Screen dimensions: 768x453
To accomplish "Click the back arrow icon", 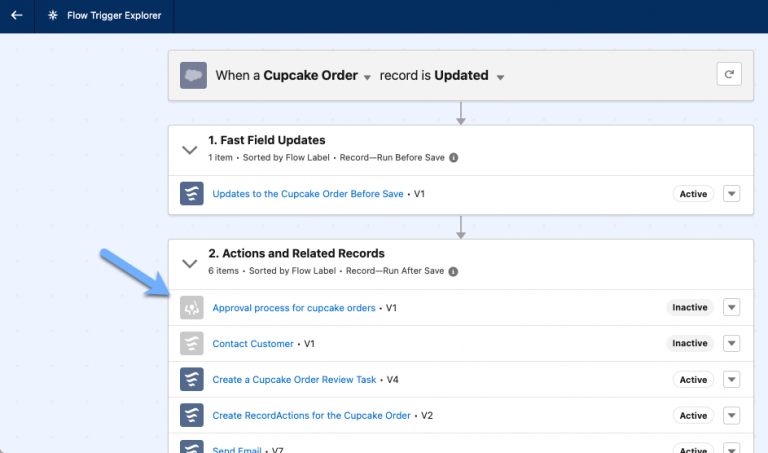I will pyautogui.click(x=17, y=16).
